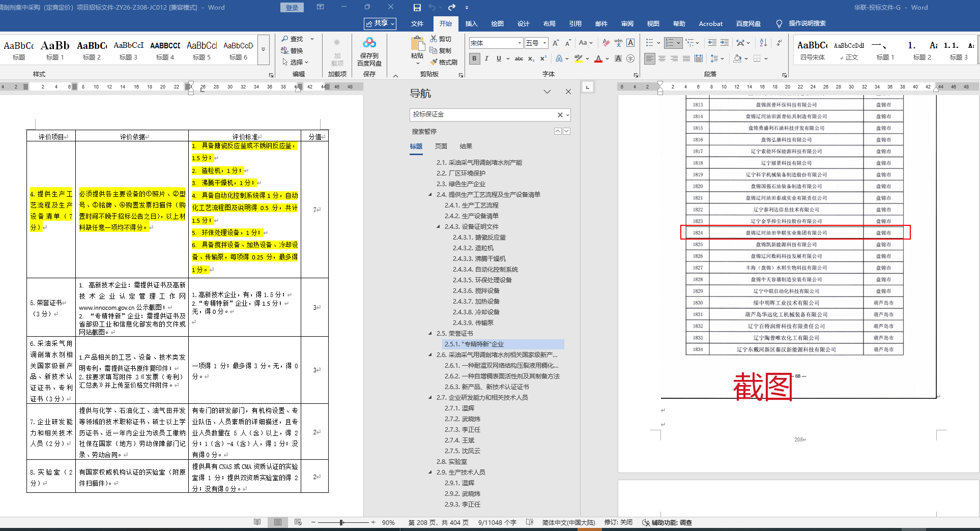Click the yellow text highlight color button
Image resolution: width=980 pixels, height=531 pixels.
[x=579, y=58]
